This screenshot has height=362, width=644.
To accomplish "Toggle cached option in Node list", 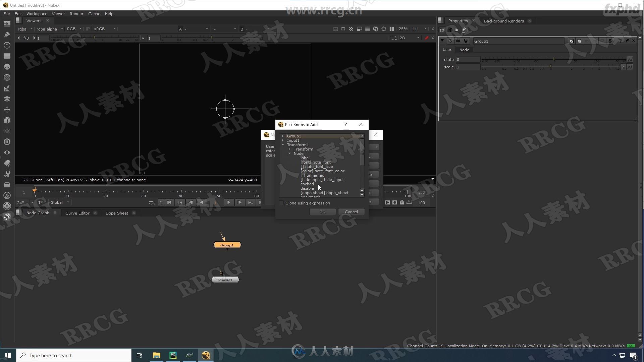I will [x=307, y=184].
